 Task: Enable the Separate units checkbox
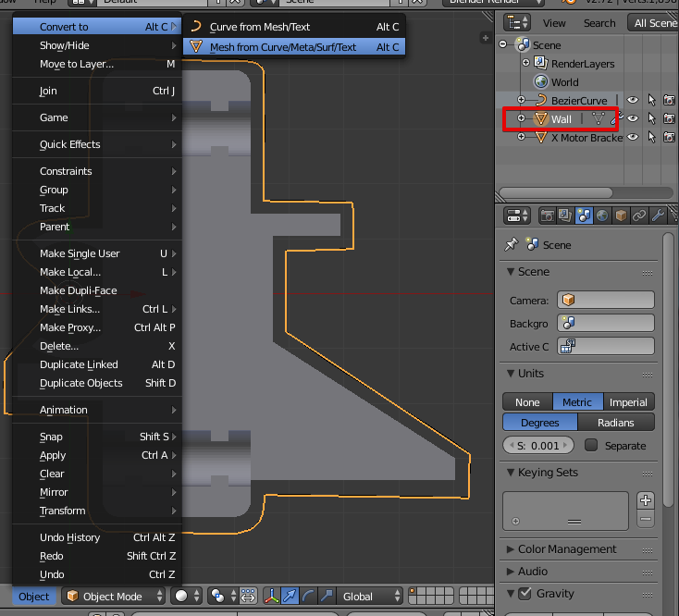[x=592, y=446]
